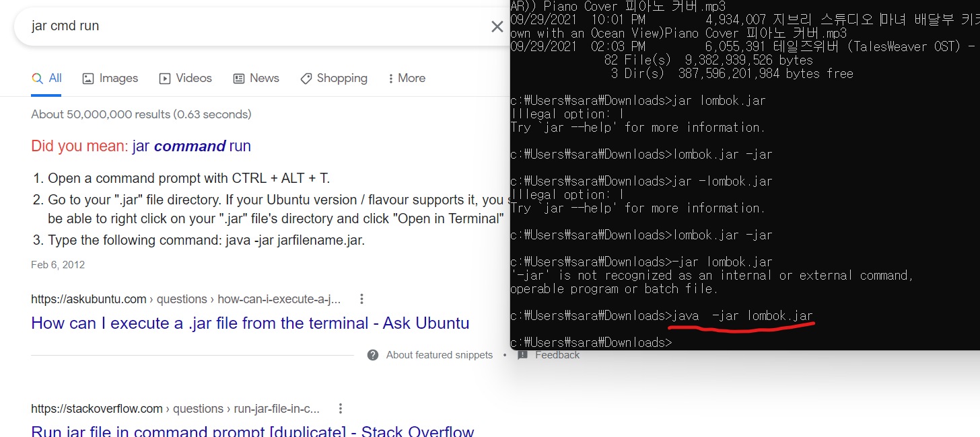Open "How can I execute a .jar file" result
Viewport: 980px width, 437px height.
tap(250, 323)
